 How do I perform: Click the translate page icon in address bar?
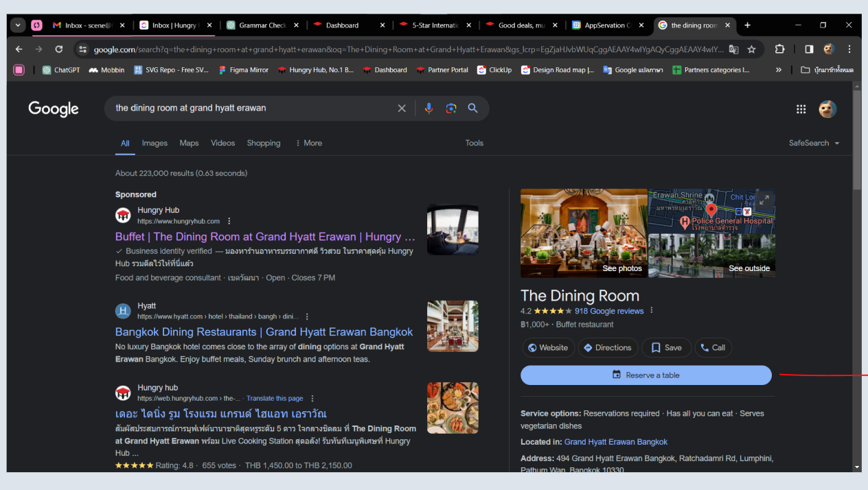(733, 49)
